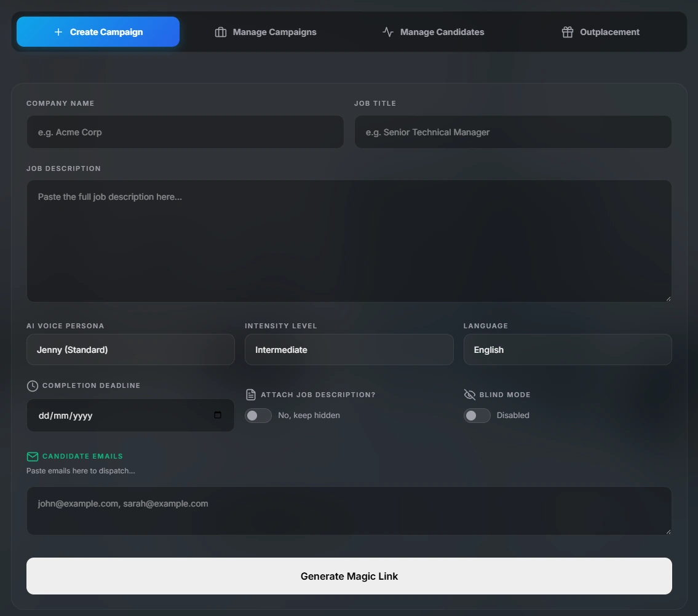Focus the Company Name input field
This screenshot has width=698, height=616.
(185, 132)
